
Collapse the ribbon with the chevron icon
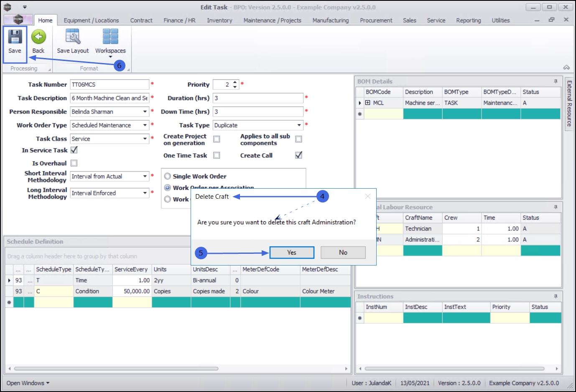(x=566, y=67)
